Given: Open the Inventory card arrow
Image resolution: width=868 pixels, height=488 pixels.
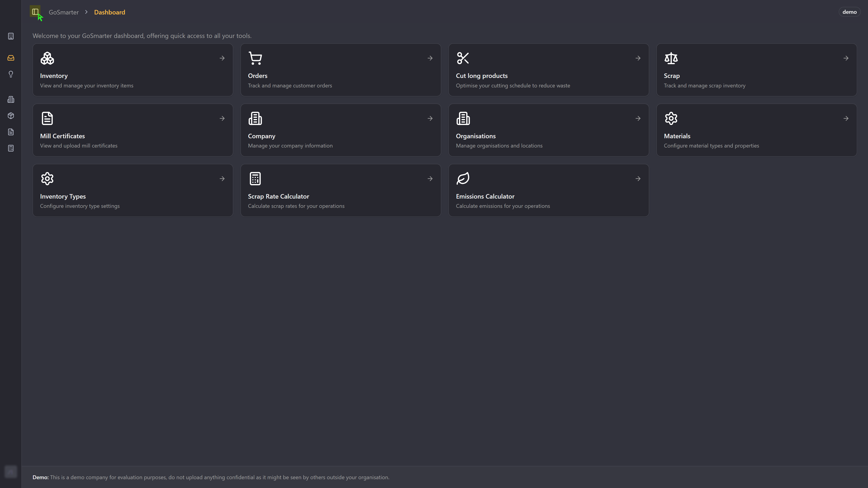Looking at the screenshot, I should [222, 58].
